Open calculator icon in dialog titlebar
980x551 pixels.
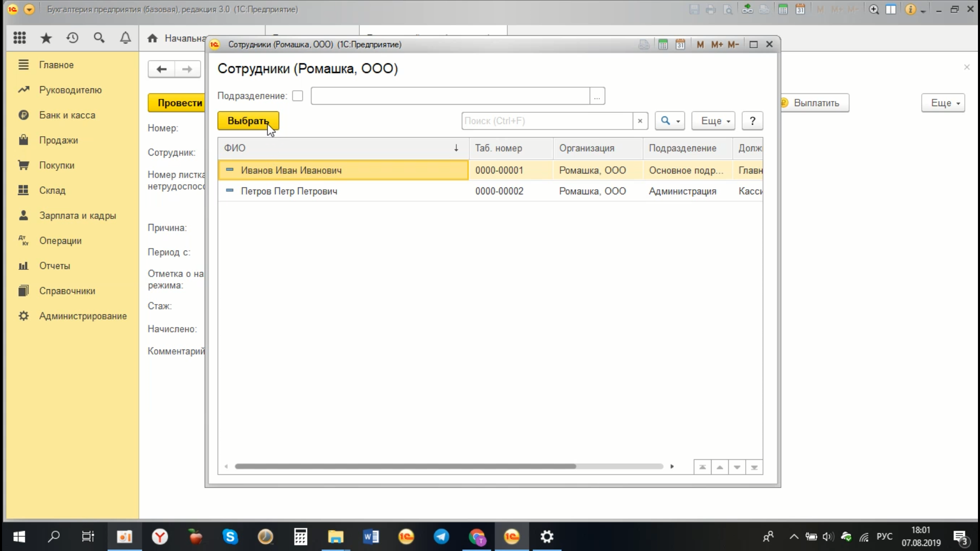(663, 44)
